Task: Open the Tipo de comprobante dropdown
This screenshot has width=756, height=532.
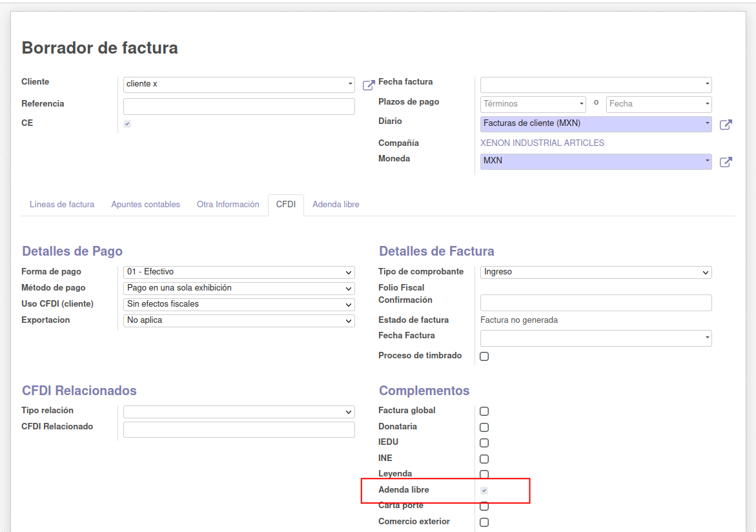Action: coord(595,272)
